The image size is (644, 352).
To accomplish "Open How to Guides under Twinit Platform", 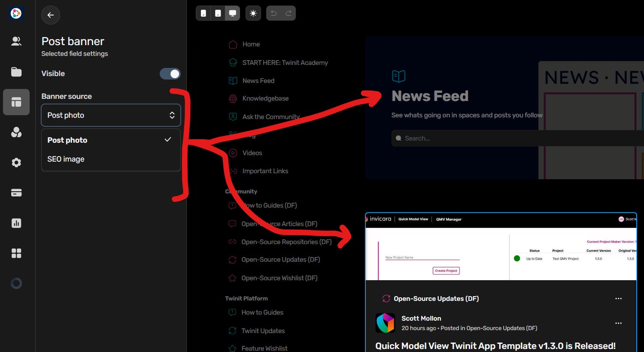I will (x=262, y=312).
